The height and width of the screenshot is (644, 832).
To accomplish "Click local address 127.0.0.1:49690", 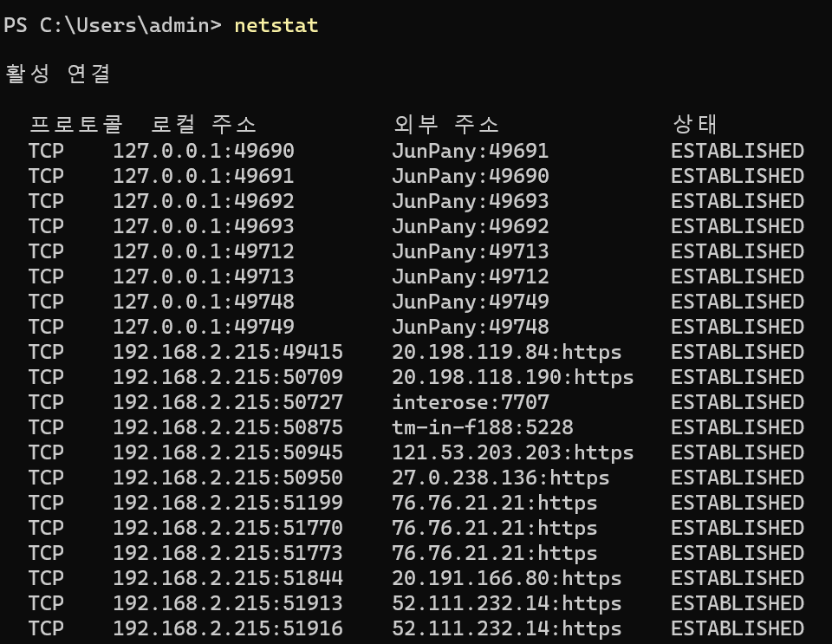I will [x=203, y=151].
